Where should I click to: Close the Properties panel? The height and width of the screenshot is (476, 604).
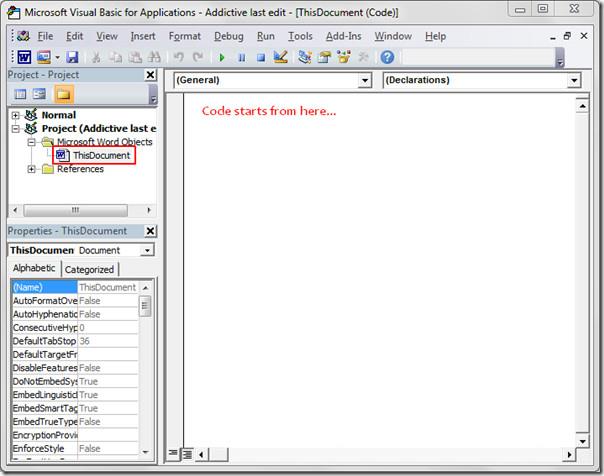pos(150,231)
